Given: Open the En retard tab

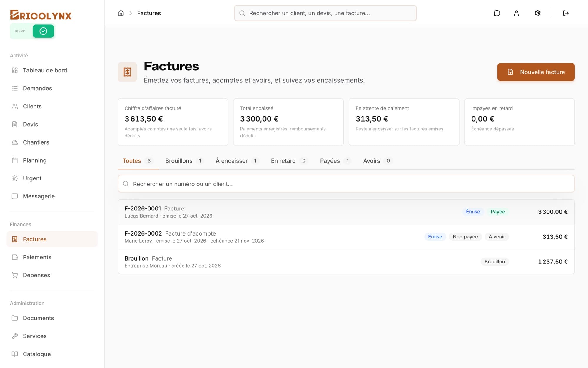Looking at the screenshot, I should point(289,161).
